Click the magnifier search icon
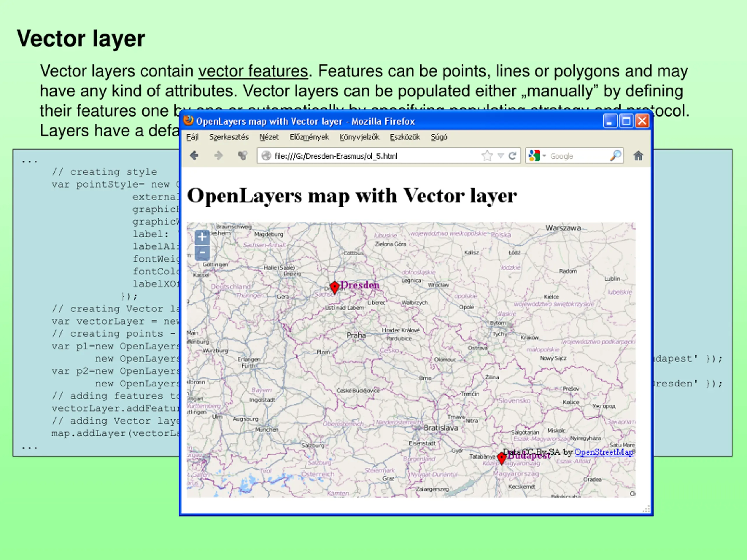 pyautogui.click(x=615, y=156)
